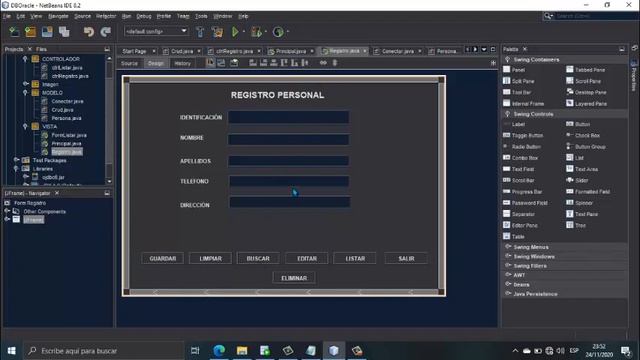The width and height of the screenshot is (640, 360).
Task: Switch to the Crud.java editor tab
Action: point(182,51)
